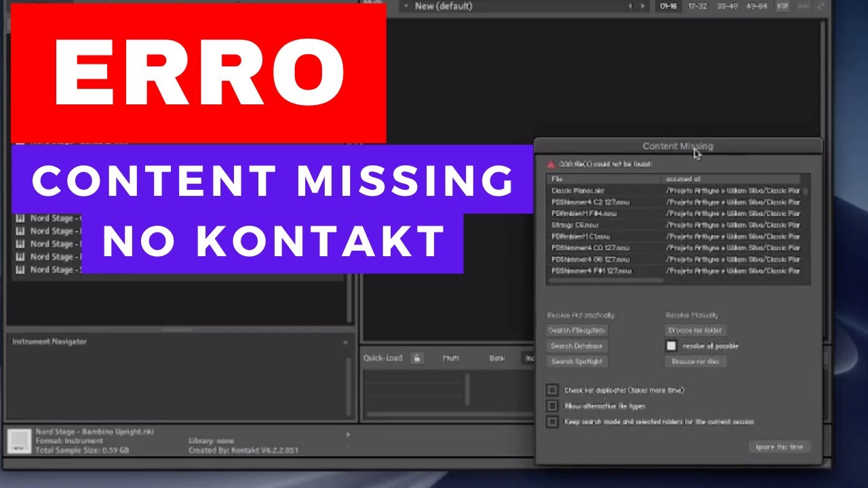Screen dimensions: 868x488
Task: Open the KSP script editor button
Action: [783, 6]
